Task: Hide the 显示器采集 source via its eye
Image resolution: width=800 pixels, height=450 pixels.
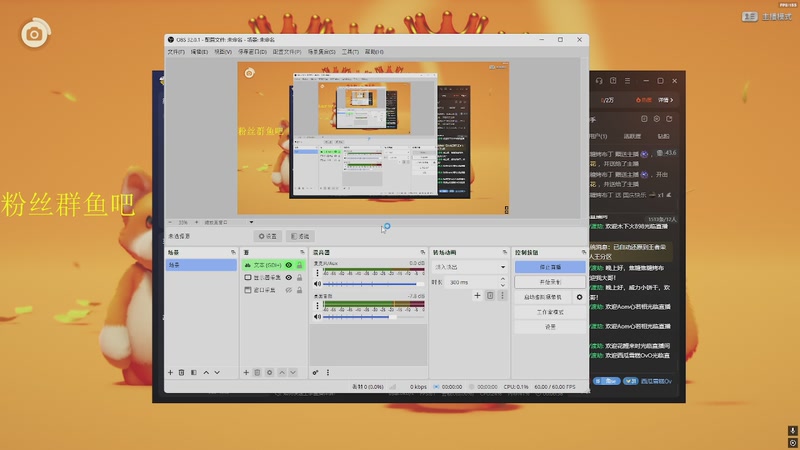Action: coord(289,278)
